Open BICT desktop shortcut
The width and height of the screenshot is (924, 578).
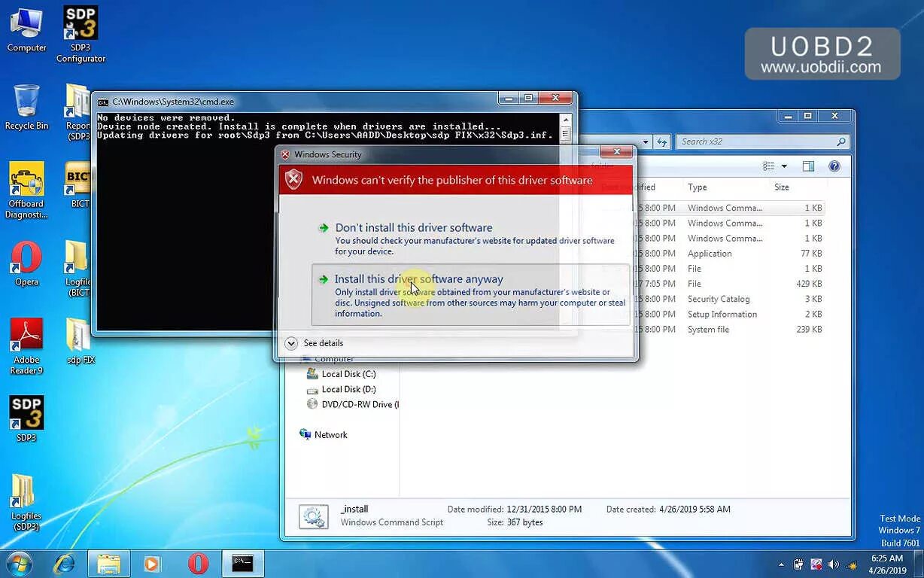coord(78,185)
